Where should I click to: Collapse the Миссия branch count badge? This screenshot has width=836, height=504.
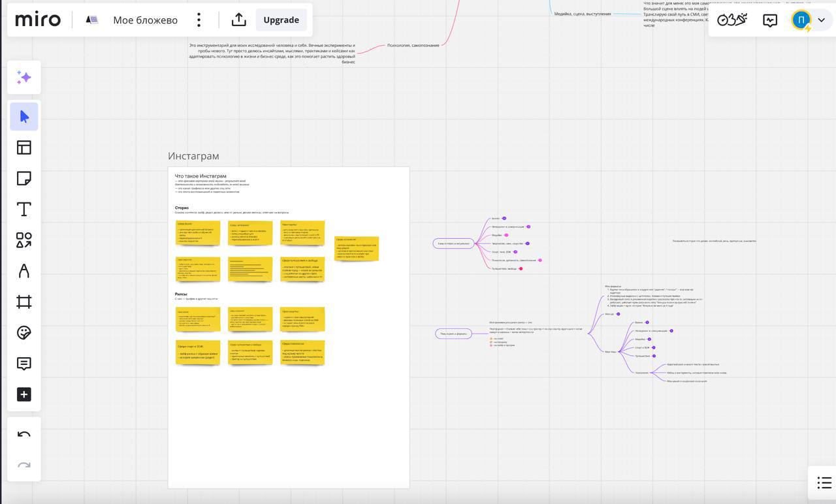pos(618,314)
